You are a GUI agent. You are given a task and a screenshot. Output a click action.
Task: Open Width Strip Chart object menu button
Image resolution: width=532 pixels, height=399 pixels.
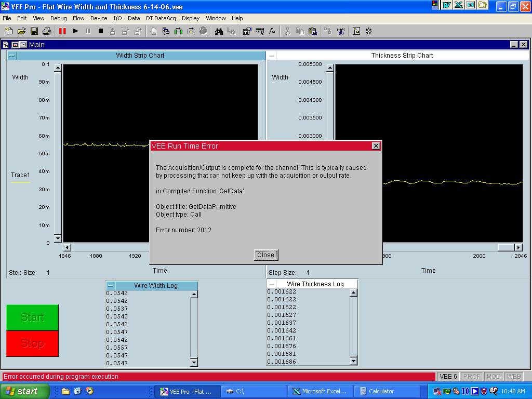[12, 56]
